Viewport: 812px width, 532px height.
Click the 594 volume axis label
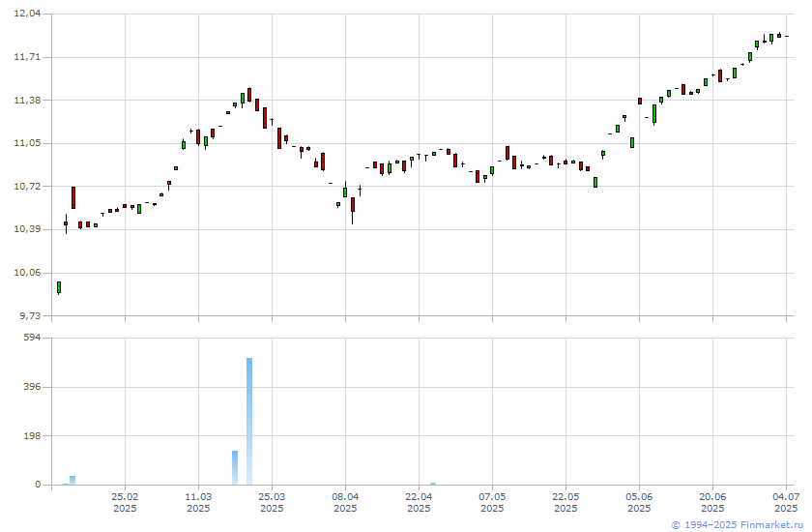click(x=32, y=338)
